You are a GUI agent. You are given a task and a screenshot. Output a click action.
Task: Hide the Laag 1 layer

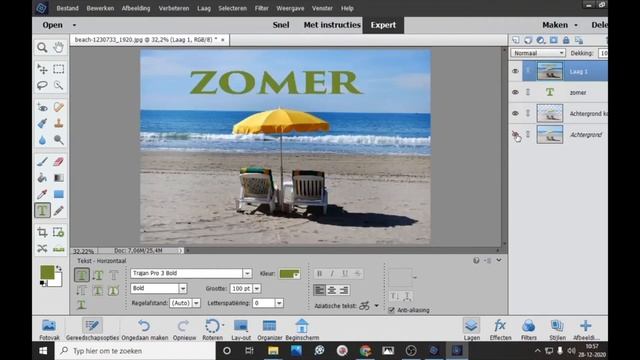pyautogui.click(x=515, y=71)
